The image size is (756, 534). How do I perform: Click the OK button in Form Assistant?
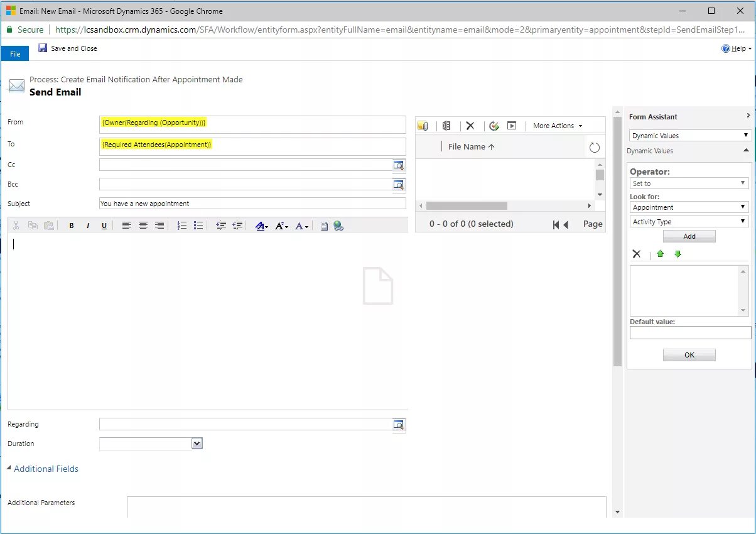click(689, 355)
